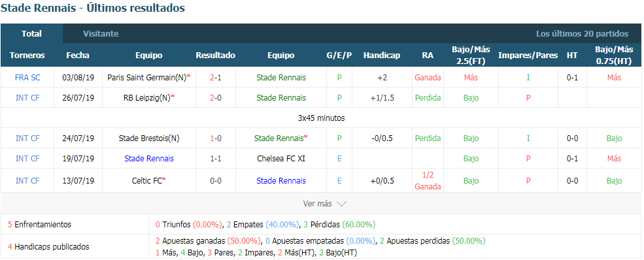Select INT CF tournament dated 26/07/19
The image size is (644, 260).
tap(27, 97)
